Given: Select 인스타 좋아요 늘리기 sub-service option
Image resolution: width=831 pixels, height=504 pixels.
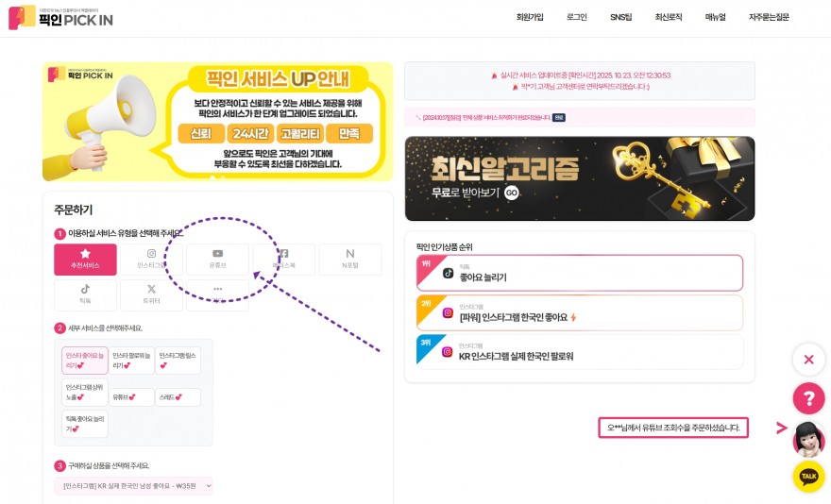Looking at the screenshot, I should click(x=85, y=361).
